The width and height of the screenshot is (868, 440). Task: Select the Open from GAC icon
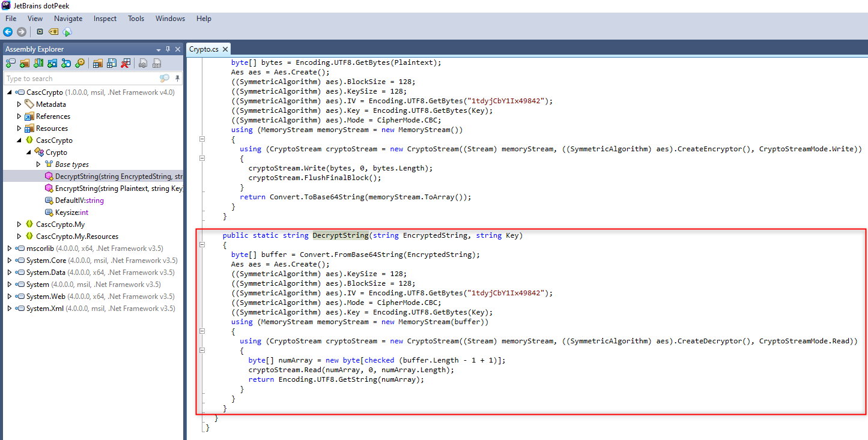pos(38,62)
